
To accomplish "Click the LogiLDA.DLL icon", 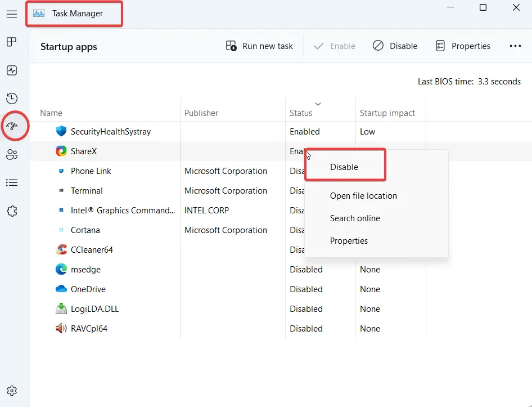I will (61, 308).
